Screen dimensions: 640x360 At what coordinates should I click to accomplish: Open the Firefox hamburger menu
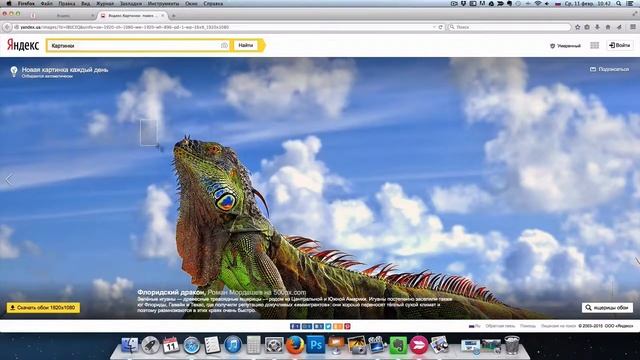(x=633, y=27)
